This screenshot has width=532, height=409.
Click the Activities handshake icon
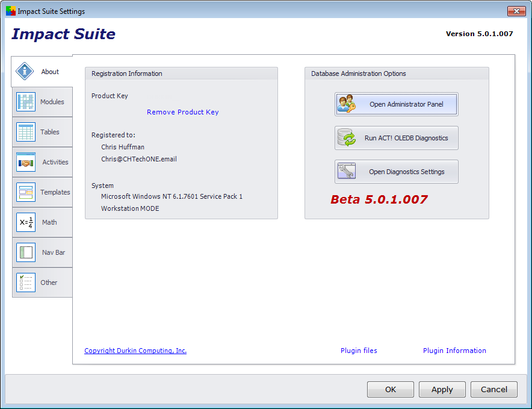click(26, 162)
